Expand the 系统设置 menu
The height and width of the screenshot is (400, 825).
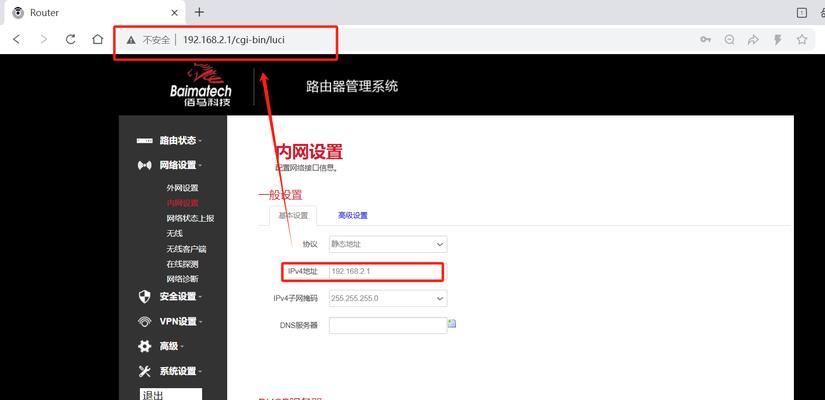[x=180, y=371]
